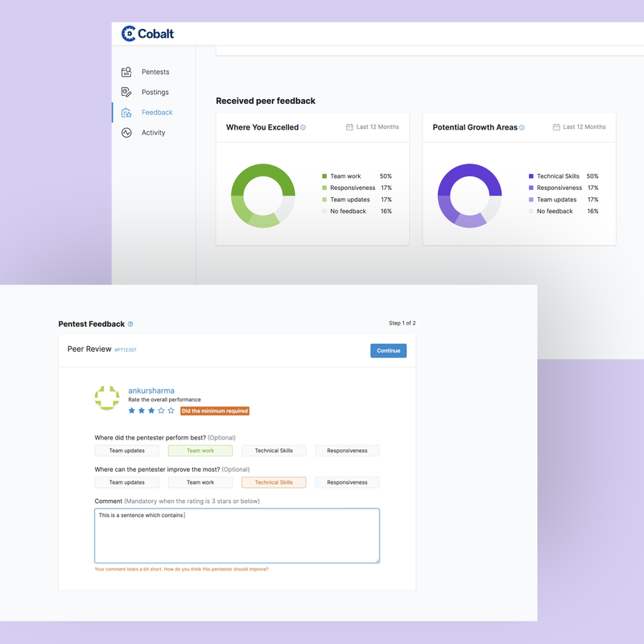This screenshot has width=644, height=644.
Task: Open Last 12 Months filter on Where You Excelled
Action: pos(373,127)
